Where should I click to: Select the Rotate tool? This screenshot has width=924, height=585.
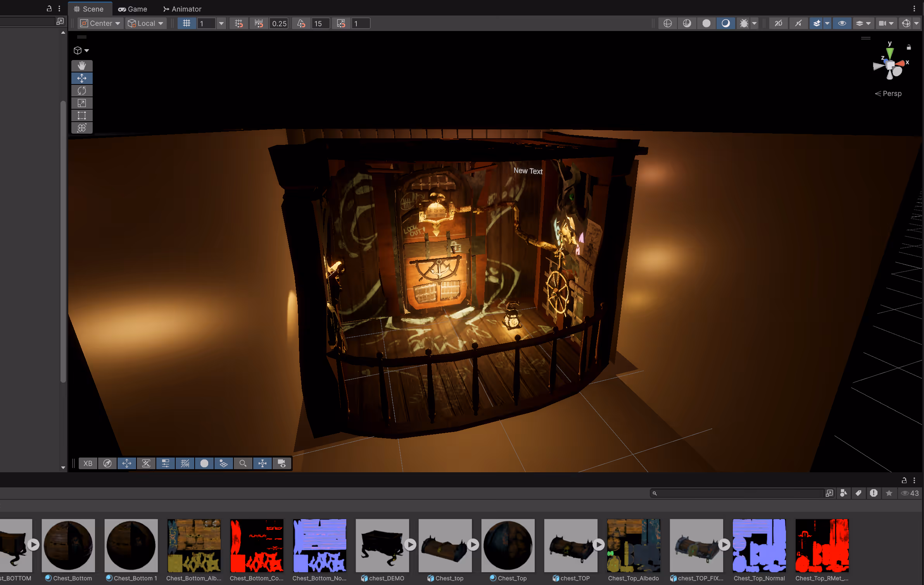point(82,91)
